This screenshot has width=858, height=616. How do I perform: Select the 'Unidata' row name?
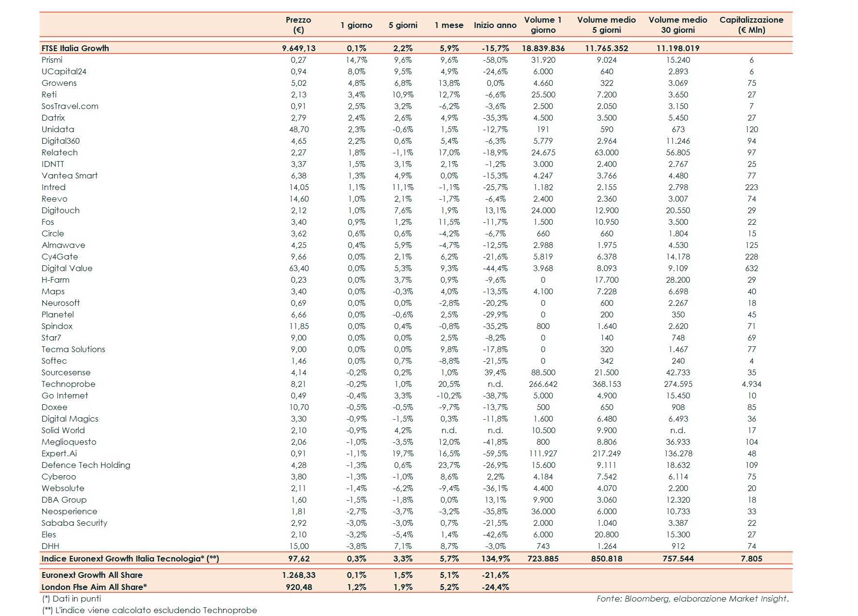58,129
